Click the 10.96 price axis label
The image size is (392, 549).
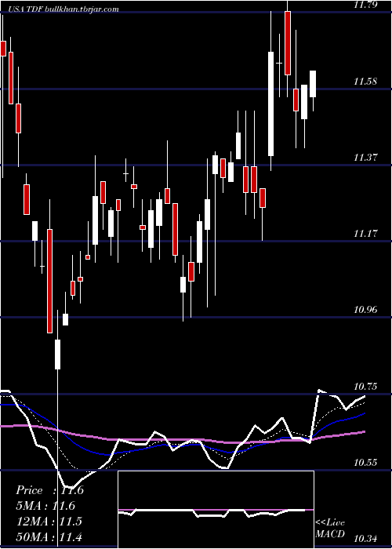[365, 310]
